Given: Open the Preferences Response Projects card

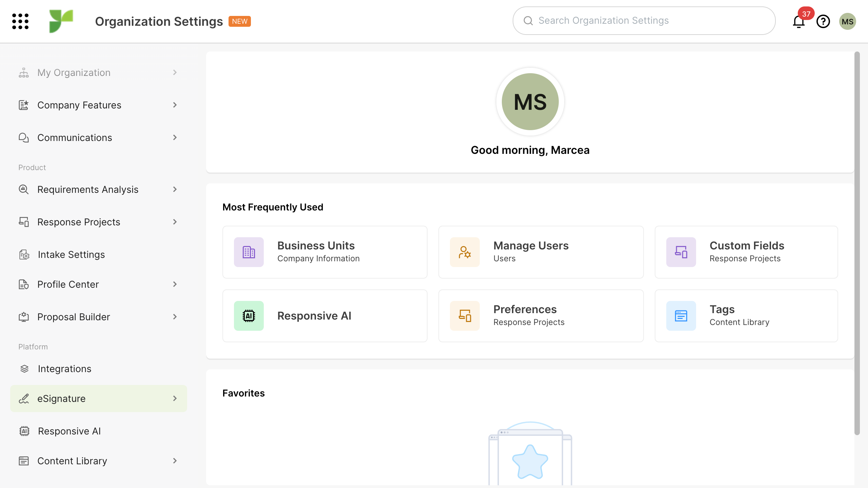Looking at the screenshot, I should [541, 316].
